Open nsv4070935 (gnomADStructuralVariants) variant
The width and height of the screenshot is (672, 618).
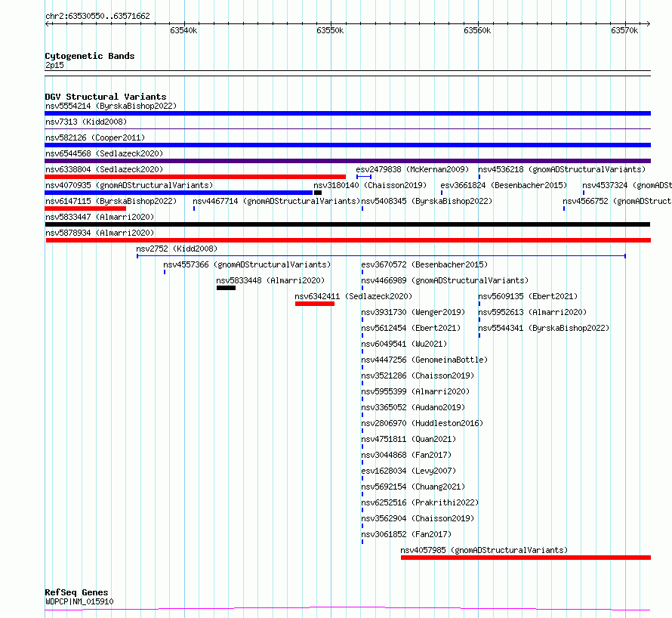point(129,185)
